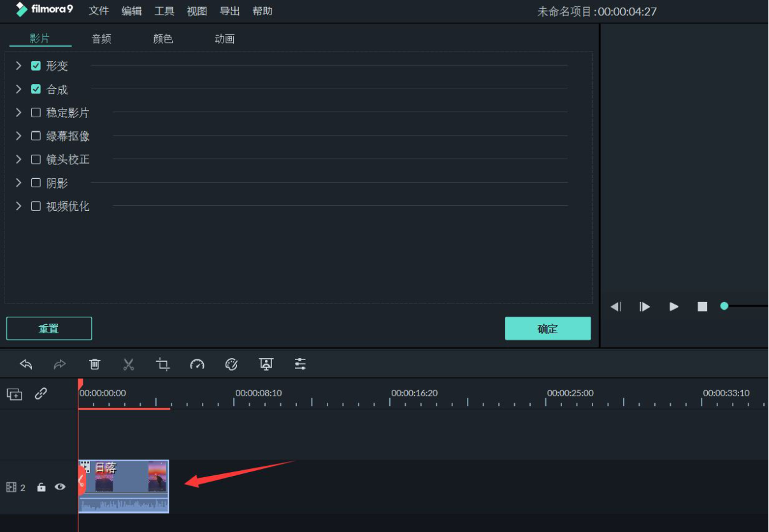This screenshot has width=769, height=532.
Task: Click the 确定 confirm button
Action: pyautogui.click(x=547, y=328)
